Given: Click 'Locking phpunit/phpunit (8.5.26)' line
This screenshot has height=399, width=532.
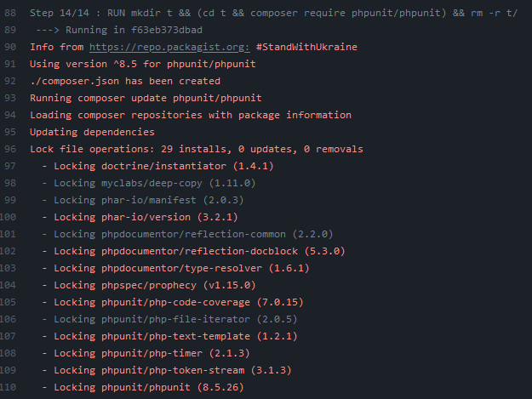Looking at the screenshot, I should pyautogui.click(x=143, y=387).
